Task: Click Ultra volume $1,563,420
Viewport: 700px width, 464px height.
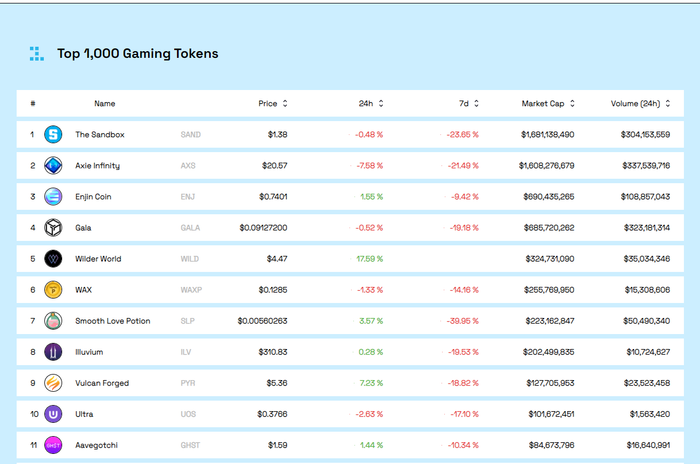Action: 650,414
